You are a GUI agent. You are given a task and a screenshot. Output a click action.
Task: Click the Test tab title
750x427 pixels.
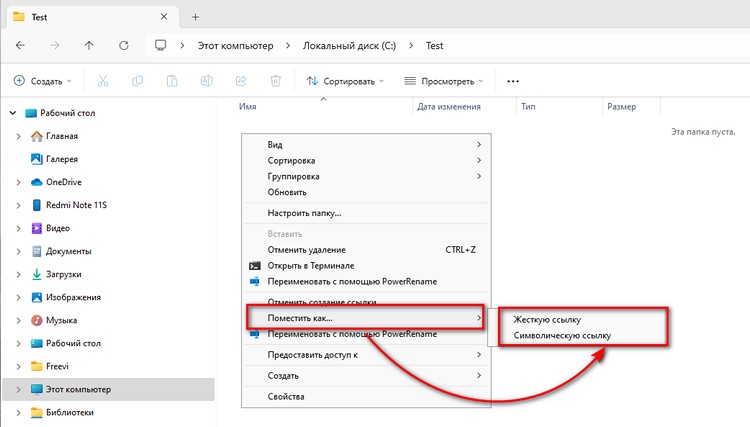[x=39, y=17]
